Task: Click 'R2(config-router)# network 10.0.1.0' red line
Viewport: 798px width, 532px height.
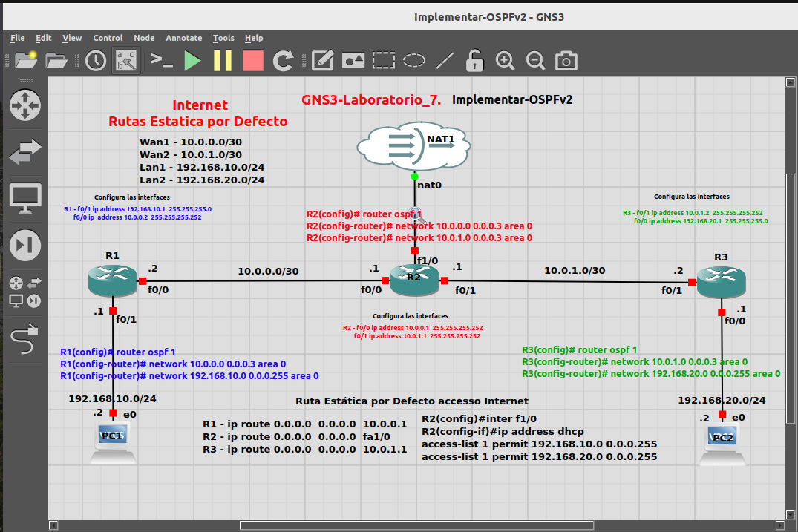Action: 419,238
